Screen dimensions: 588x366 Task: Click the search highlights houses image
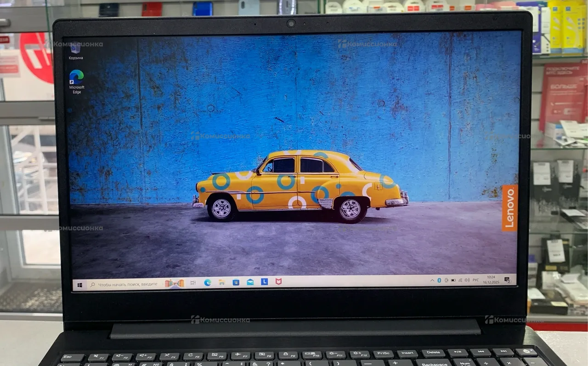coord(175,283)
